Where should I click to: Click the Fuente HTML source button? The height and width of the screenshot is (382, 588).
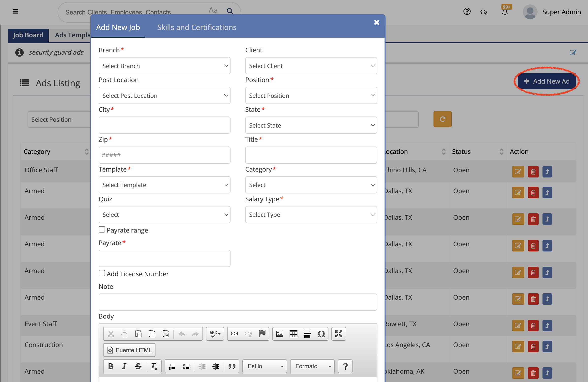pos(129,350)
